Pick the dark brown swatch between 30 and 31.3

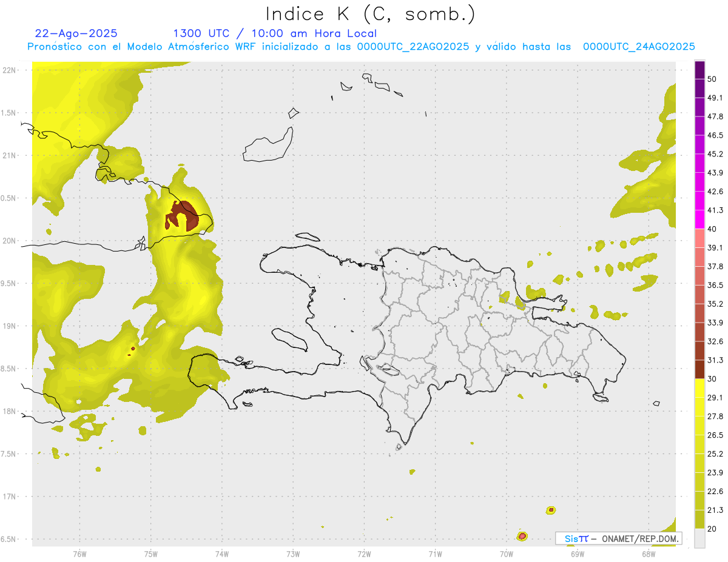(x=699, y=369)
